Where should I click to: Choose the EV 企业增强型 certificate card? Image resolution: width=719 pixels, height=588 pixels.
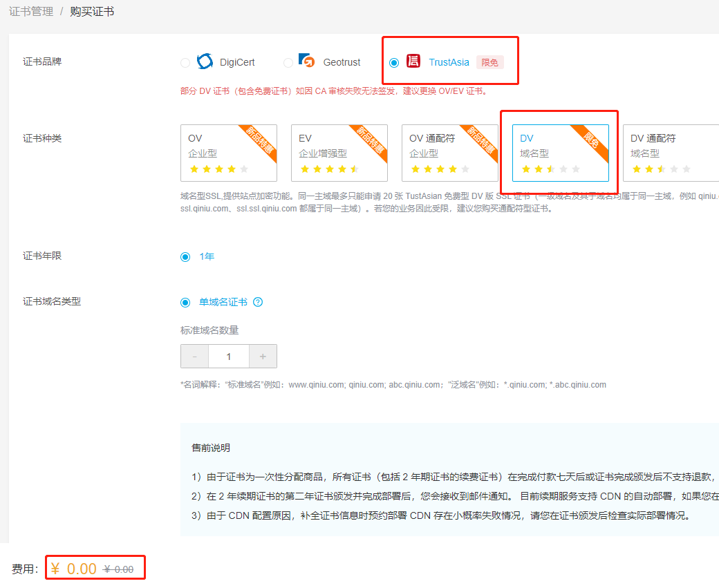[x=339, y=153]
